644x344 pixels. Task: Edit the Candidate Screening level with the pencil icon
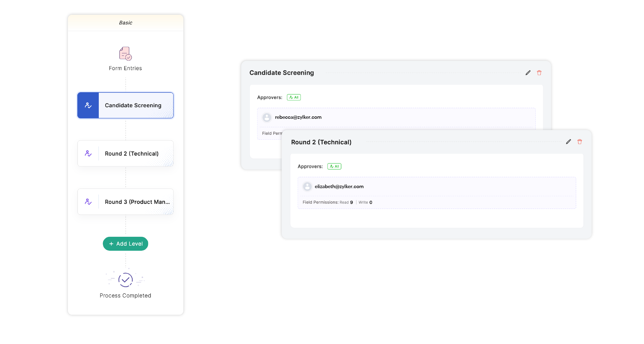(x=528, y=73)
